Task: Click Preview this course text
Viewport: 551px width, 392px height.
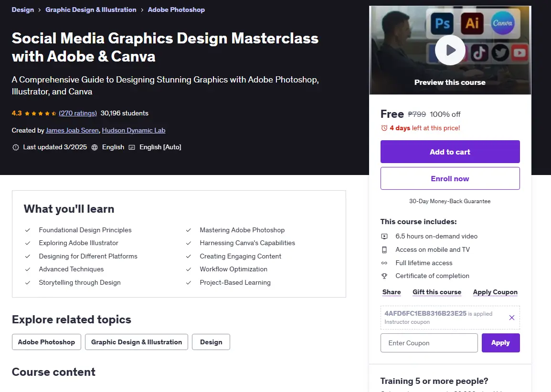Action: tap(450, 83)
